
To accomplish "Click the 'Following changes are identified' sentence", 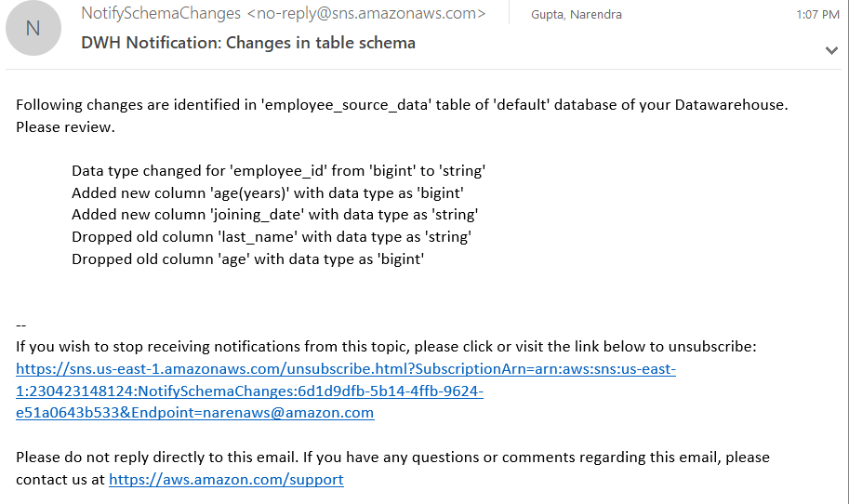I will 401,104.
